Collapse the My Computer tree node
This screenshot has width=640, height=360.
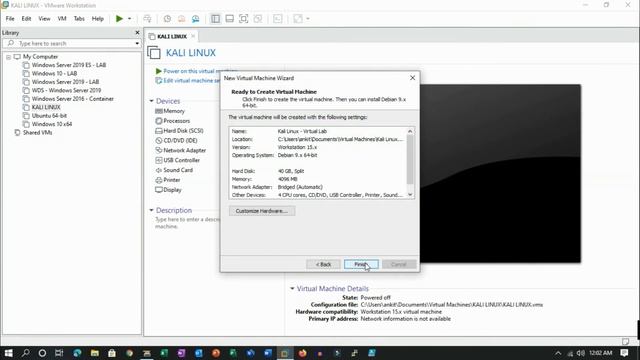coord(8,57)
